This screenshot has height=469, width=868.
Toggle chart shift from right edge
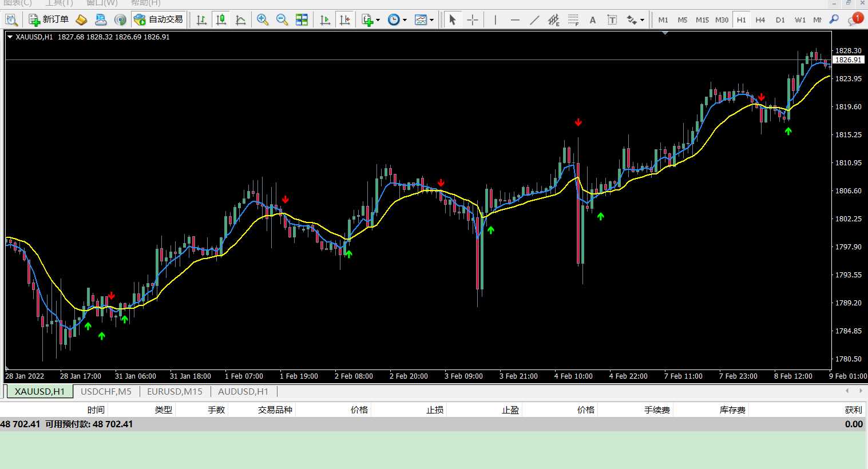[344, 20]
